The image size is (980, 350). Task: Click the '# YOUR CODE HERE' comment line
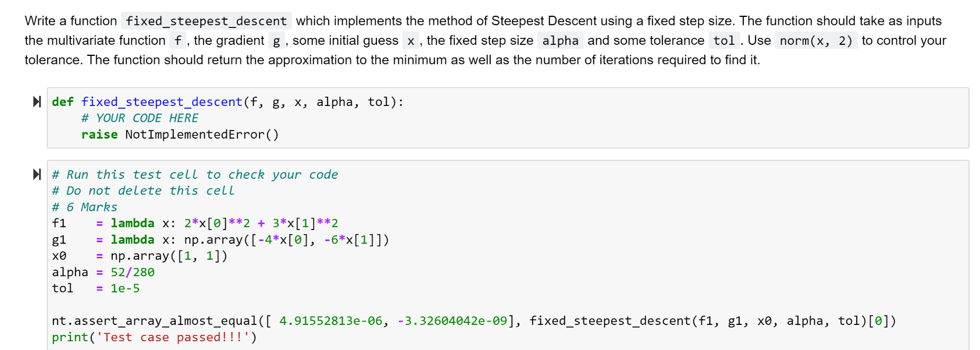pyautogui.click(x=140, y=118)
